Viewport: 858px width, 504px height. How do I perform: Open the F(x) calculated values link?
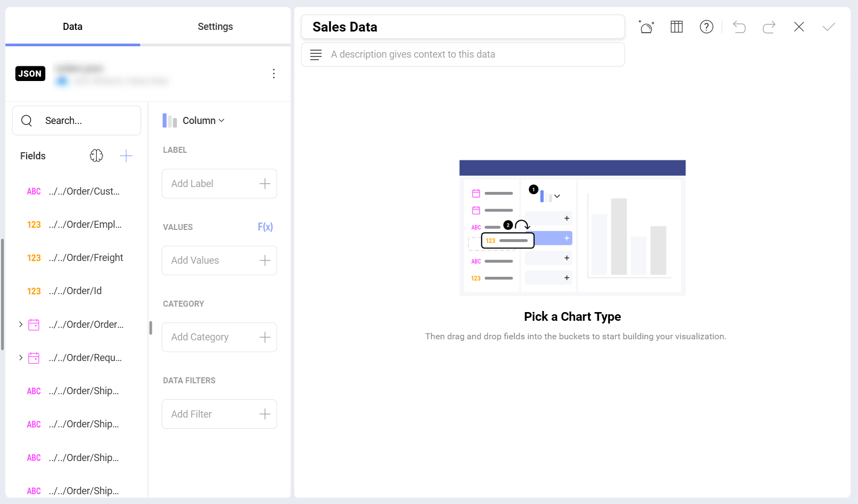coord(266,227)
